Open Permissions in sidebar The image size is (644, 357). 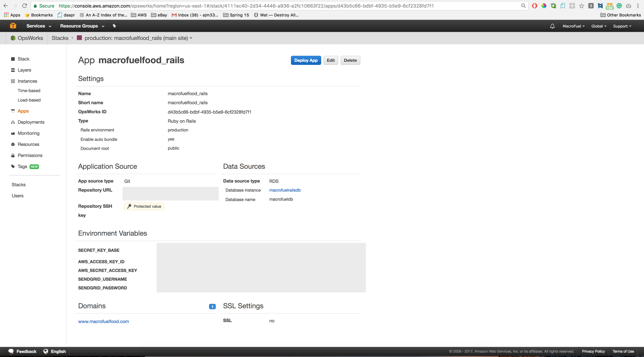click(30, 155)
